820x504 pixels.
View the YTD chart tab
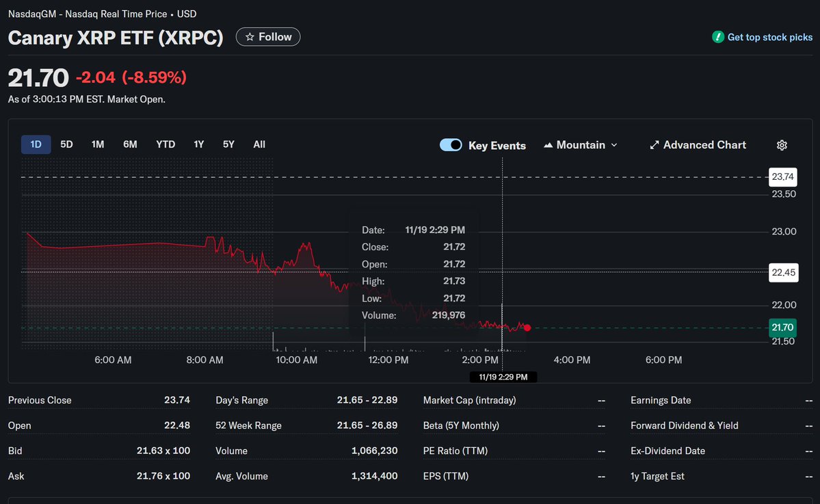[164, 144]
